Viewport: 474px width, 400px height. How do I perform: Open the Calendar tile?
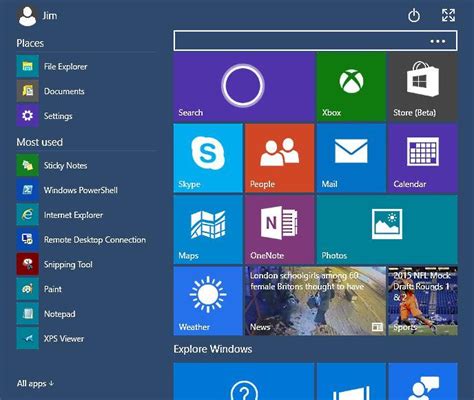click(x=423, y=158)
